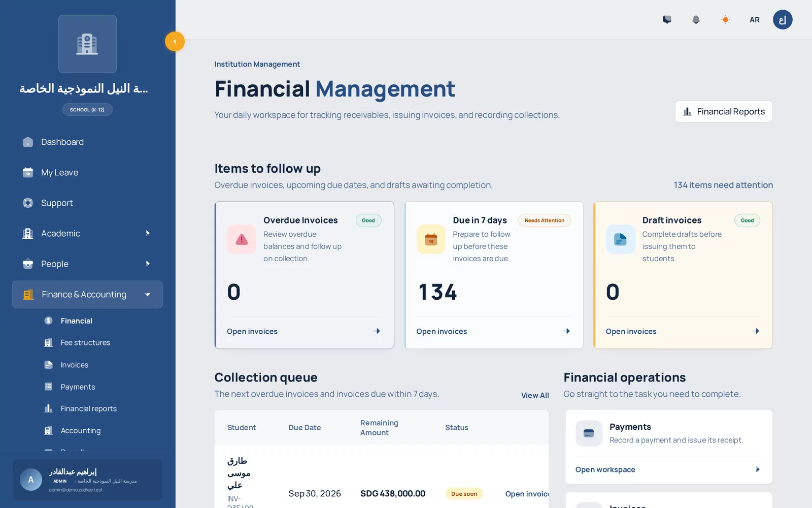Click the Draft invoices document icon
This screenshot has width=812, height=508.
tap(620, 239)
